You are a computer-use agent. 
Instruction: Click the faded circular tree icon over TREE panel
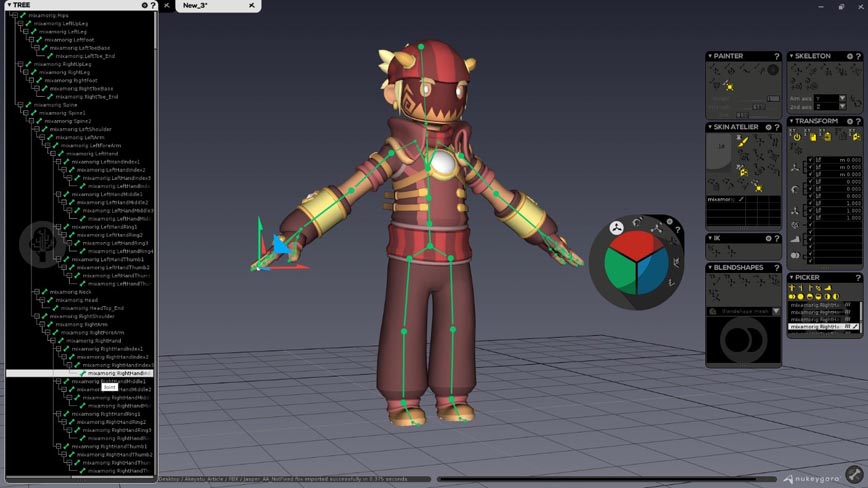[42, 243]
